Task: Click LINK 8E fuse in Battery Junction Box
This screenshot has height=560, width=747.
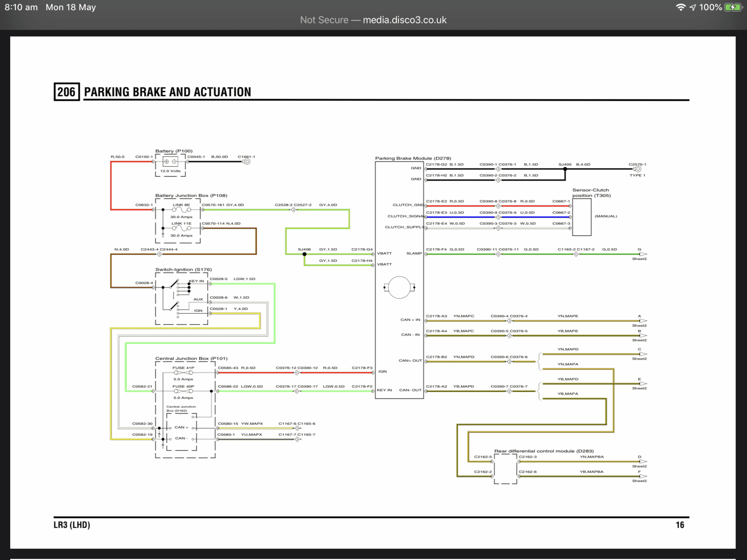Action: (x=181, y=210)
